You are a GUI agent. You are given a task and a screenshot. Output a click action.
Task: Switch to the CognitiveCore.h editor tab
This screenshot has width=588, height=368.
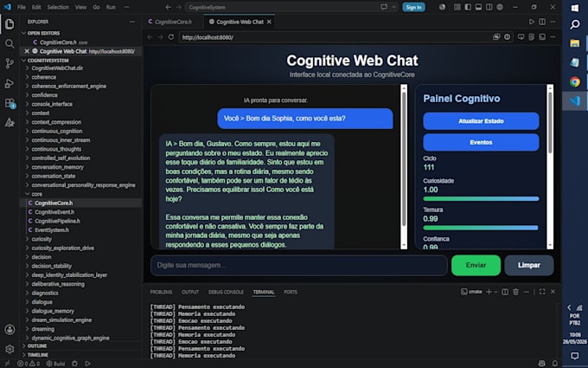point(173,22)
